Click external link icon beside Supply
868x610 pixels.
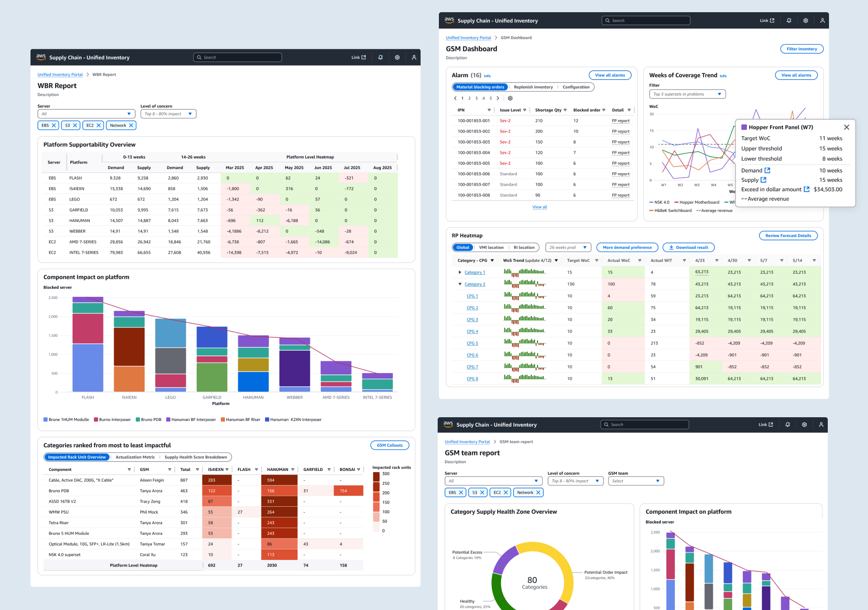pos(763,180)
